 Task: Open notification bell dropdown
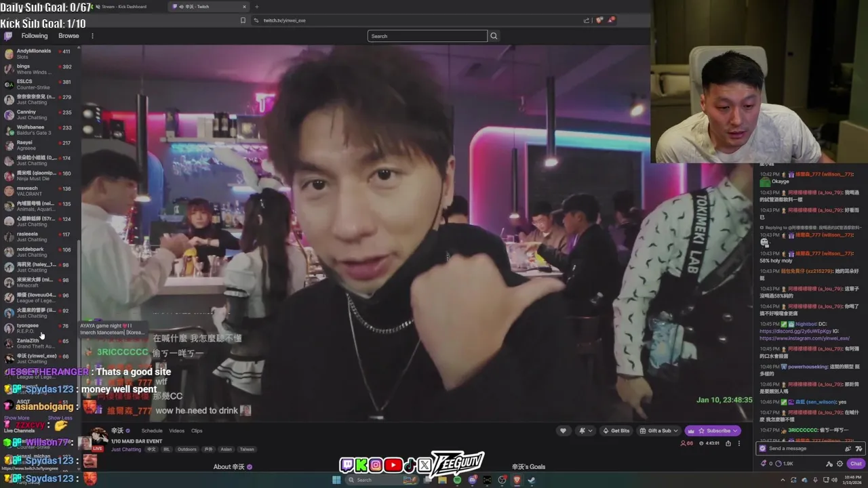pos(585,430)
